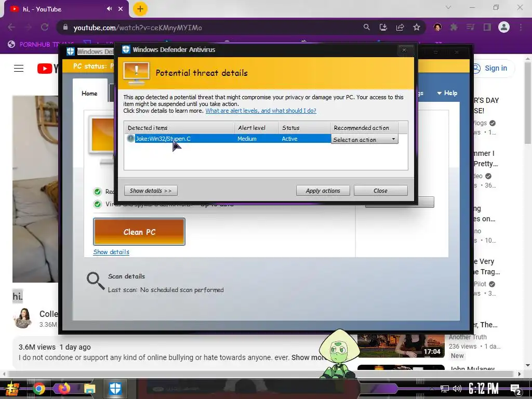This screenshot has width=532, height=399.
Task: Click the Alert level column header
Action: click(257, 128)
